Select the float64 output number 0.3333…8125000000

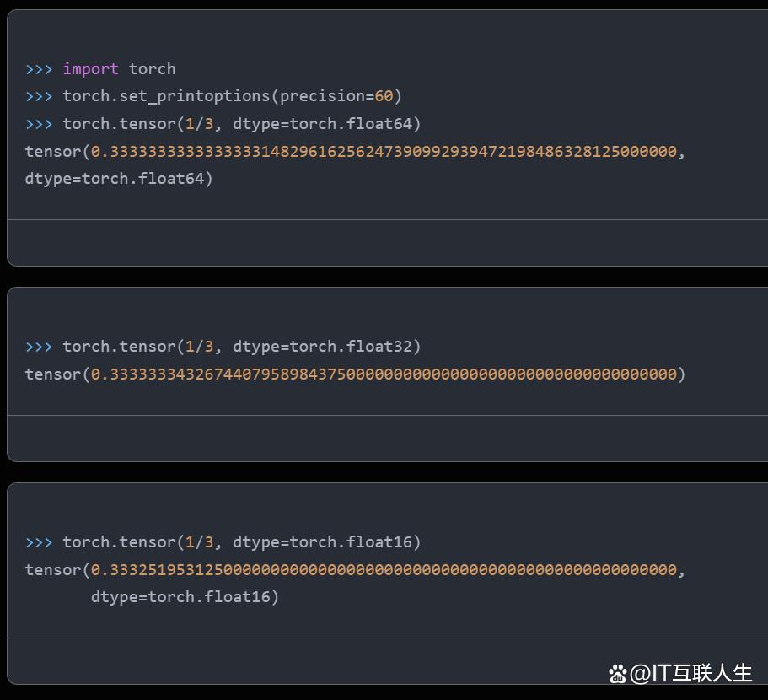(384, 151)
